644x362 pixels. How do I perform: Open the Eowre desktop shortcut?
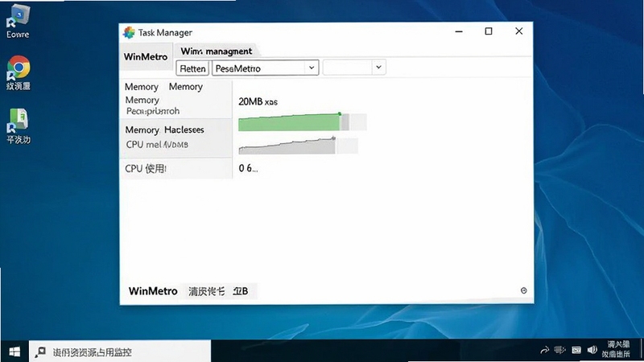[18, 22]
